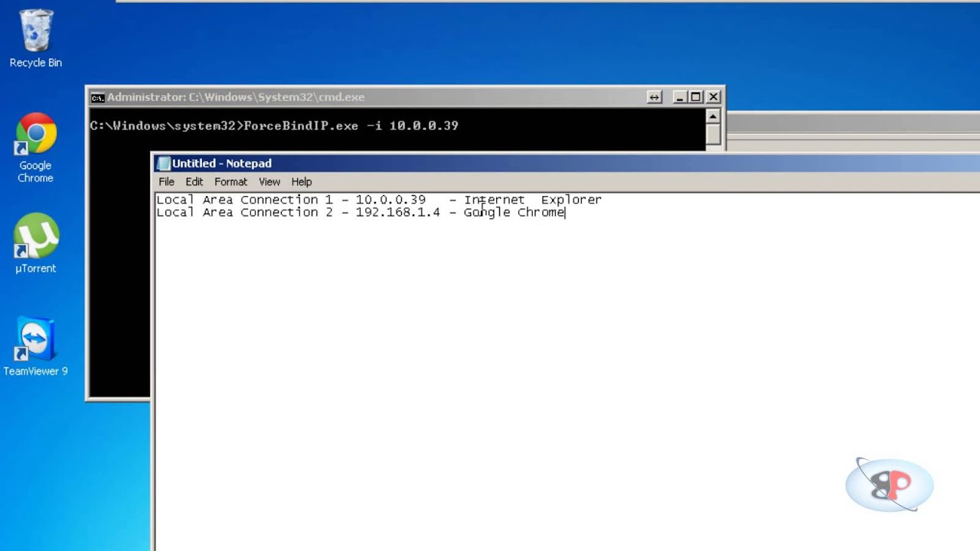Click 'Local Area Connection 1' in Notepad
Viewport: 980px width, 551px height.
(x=245, y=200)
